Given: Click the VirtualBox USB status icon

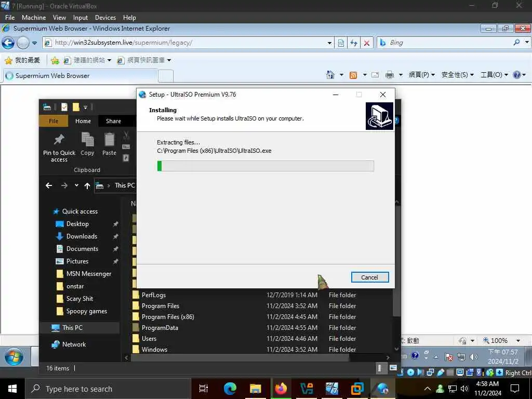Looking at the screenshot, I should [x=441, y=373].
